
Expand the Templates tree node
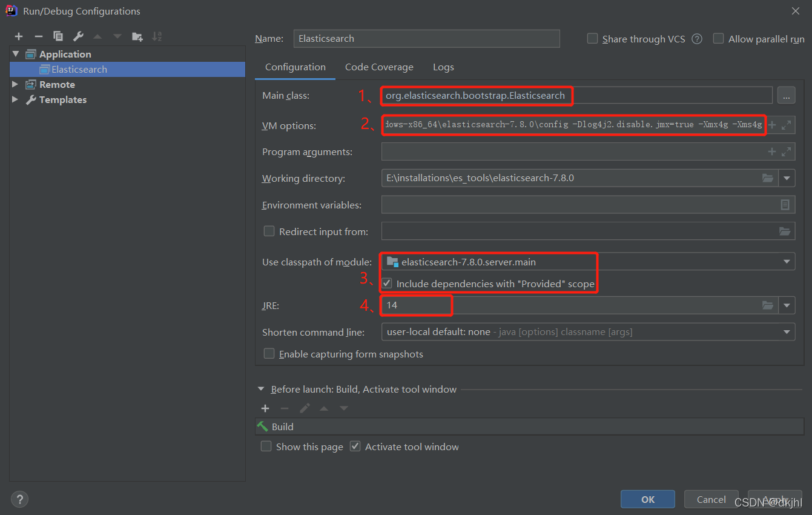click(x=16, y=99)
